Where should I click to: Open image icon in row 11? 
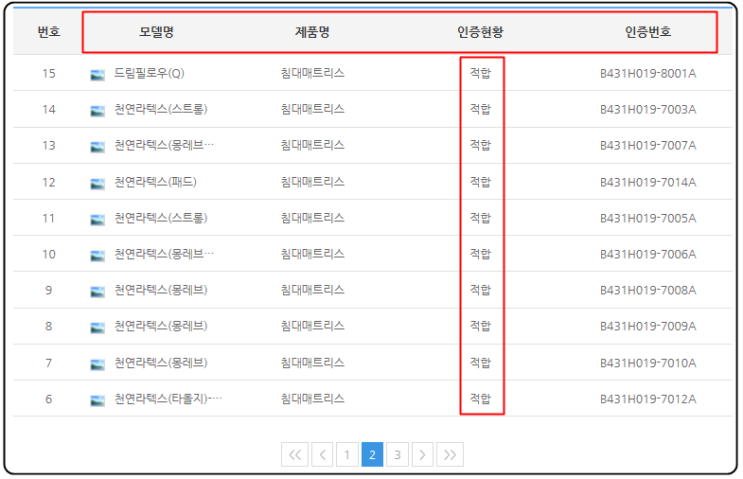[97, 220]
